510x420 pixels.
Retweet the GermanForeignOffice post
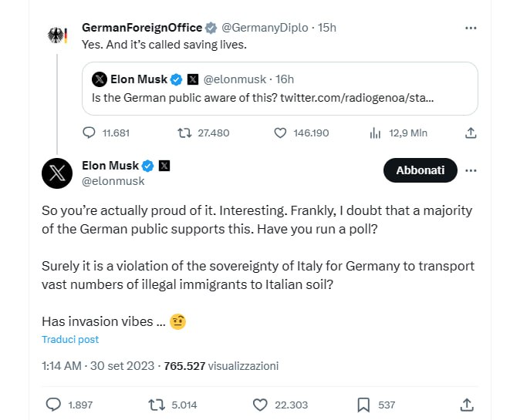pyautogui.click(x=185, y=133)
